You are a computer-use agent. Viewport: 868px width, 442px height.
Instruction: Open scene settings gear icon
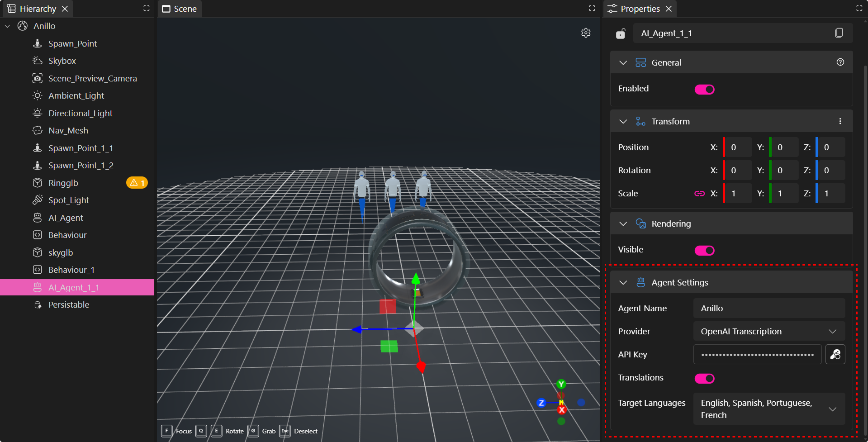(586, 33)
